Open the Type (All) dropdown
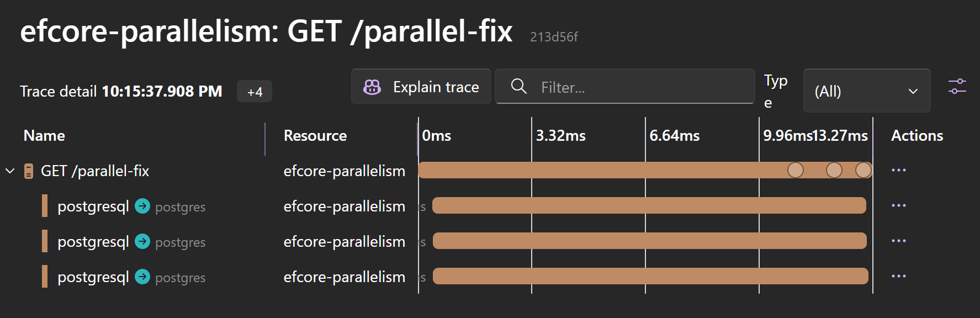 pyautogui.click(x=866, y=91)
